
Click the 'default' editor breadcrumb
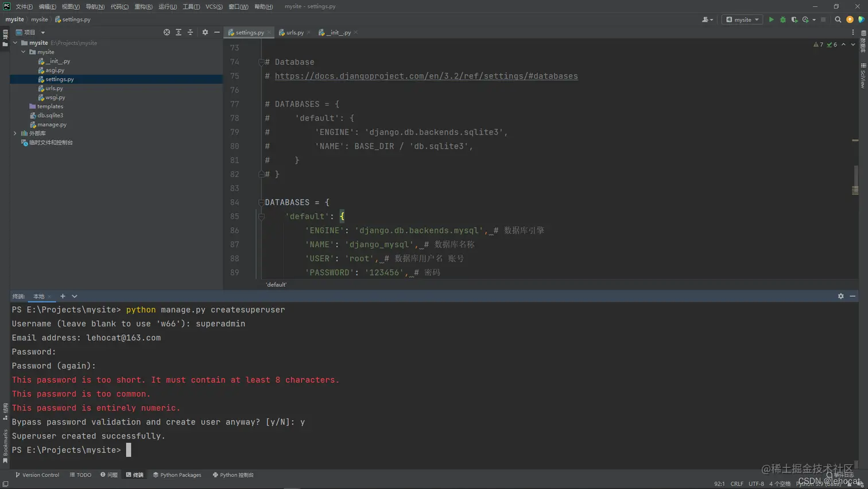[x=276, y=284]
